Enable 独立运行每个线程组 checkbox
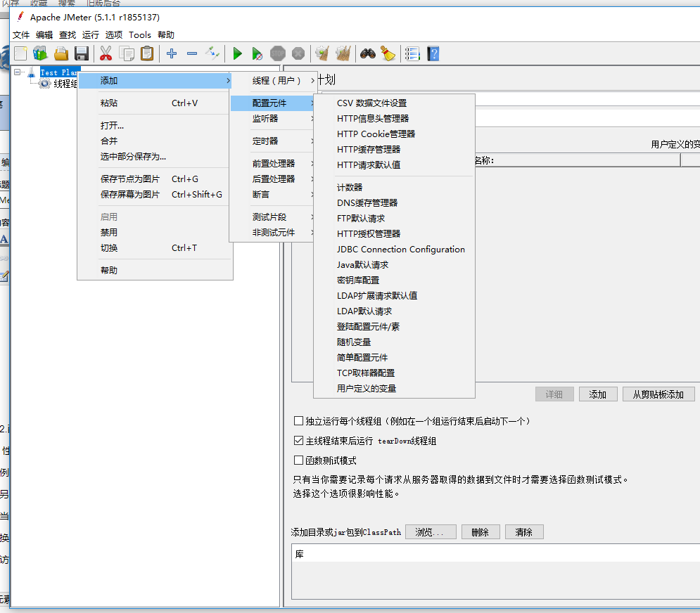 299,420
